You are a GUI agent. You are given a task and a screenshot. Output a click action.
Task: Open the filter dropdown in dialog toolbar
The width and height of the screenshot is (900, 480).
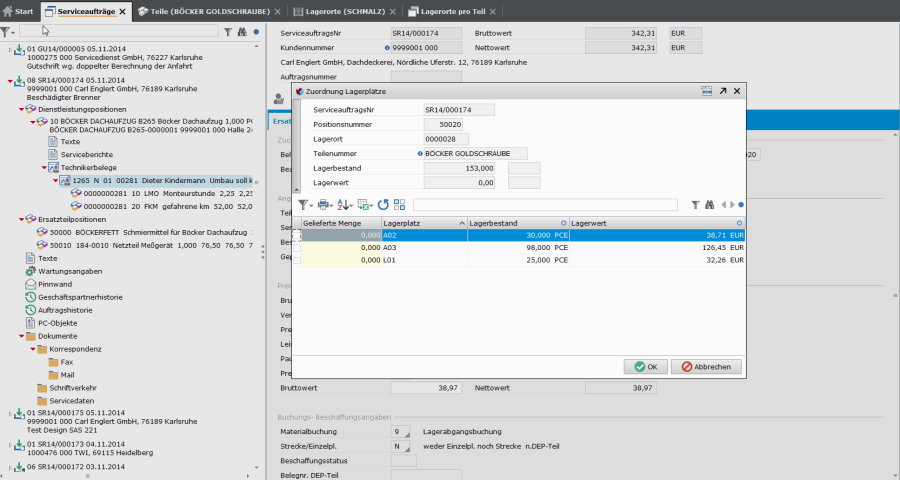pyautogui.click(x=306, y=204)
